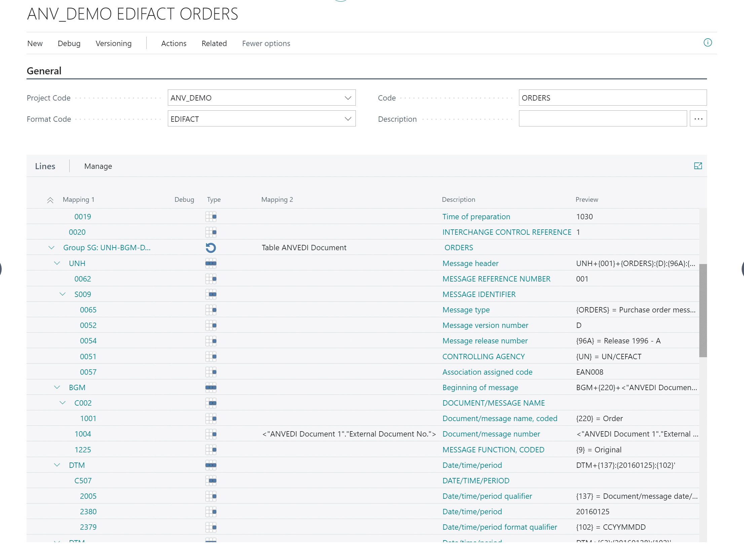Viewport: 744px width, 560px height.
Task: Click the type icon in row 0062
Action: (211, 279)
